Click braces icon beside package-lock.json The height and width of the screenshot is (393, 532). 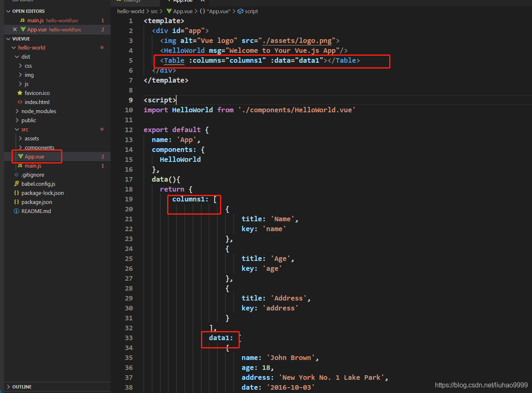pos(17,193)
